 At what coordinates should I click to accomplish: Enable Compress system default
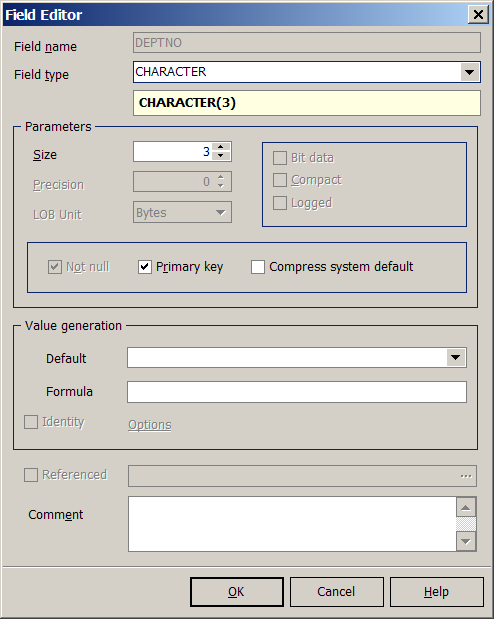point(258,267)
